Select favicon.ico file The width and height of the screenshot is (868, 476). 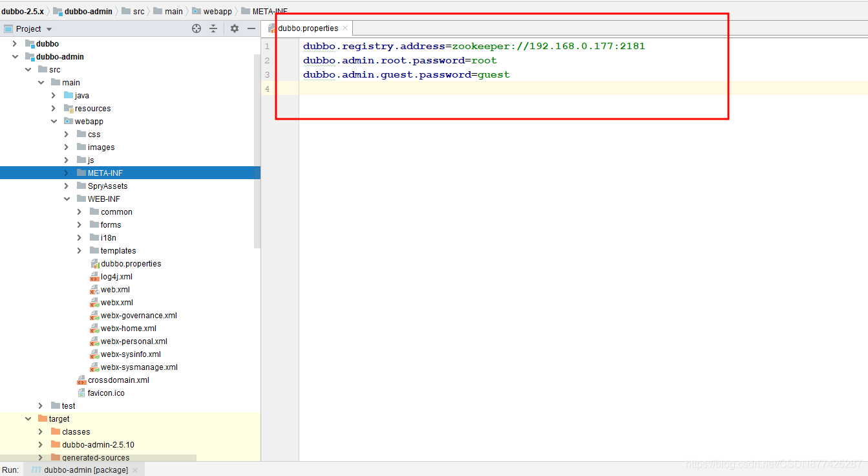(x=101, y=393)
